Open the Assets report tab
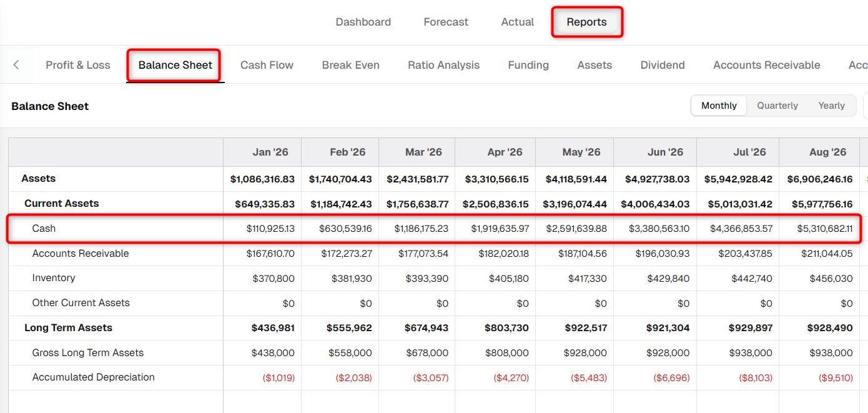Screen dimensions: 868x413 coord(594,65)
